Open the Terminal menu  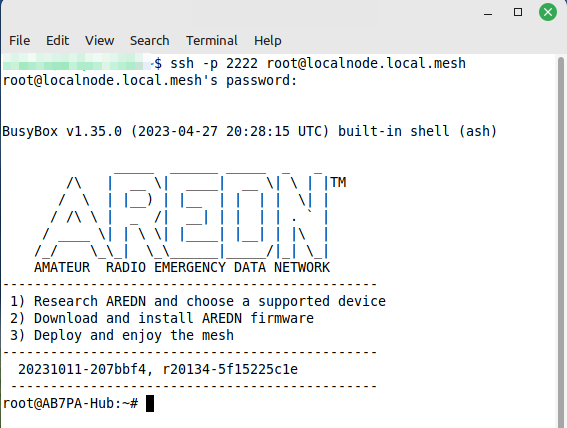[212, 40]
